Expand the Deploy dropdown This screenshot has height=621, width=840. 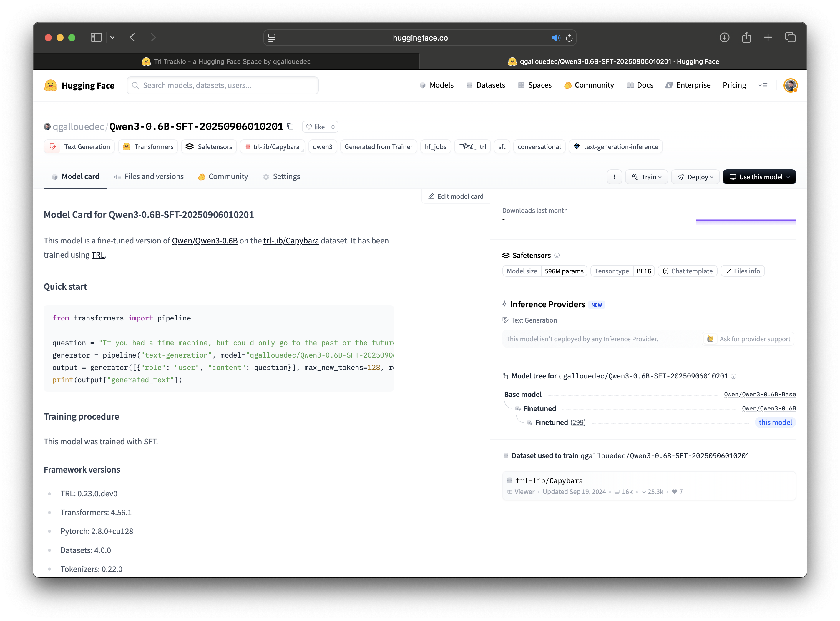click(695, 177)
